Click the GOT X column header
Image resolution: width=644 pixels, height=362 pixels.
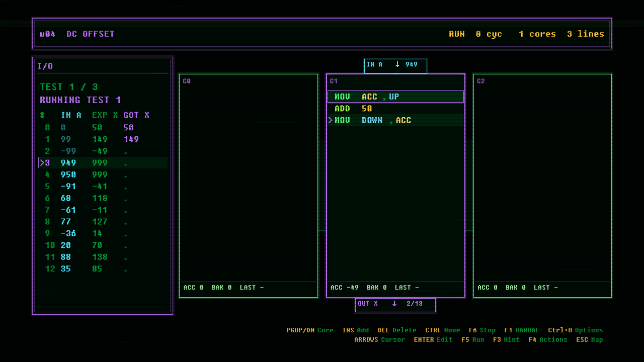pos(136,115)
